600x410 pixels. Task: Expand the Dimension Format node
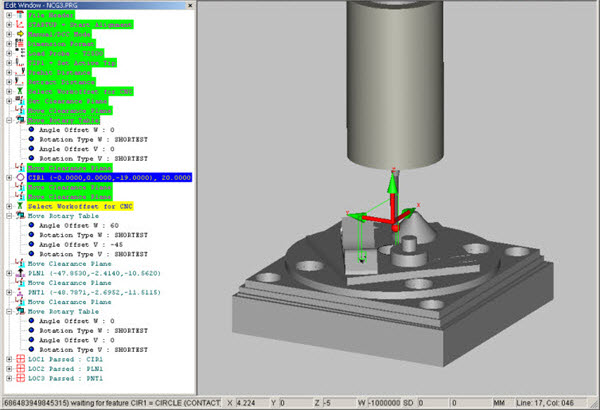tap(8, 45)
